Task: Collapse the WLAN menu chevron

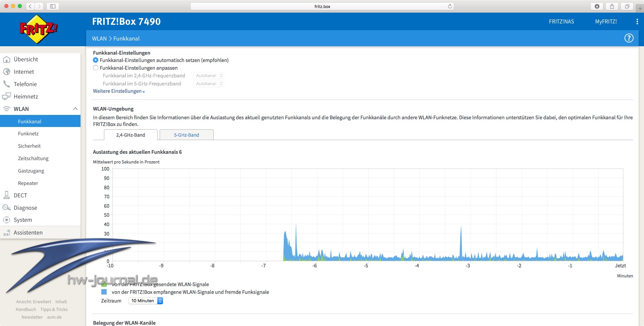Action: (x=75, y=109)
